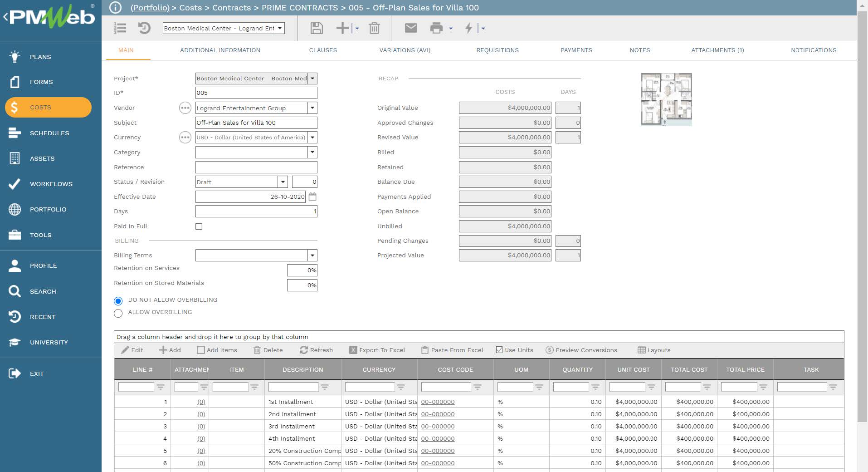Click into the Reference input field
Screen dimensions: 868x472
click(x=256, y=167)
